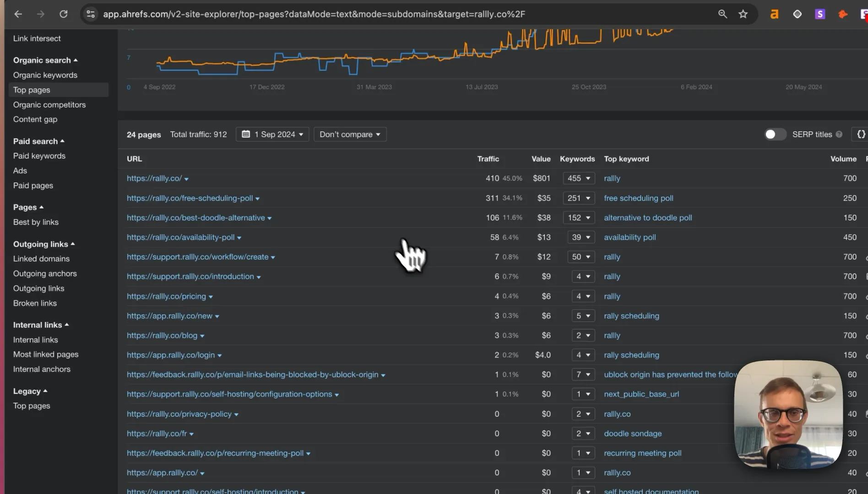The image size is (868, 494).
Task: Collapse the Organic search section
Action: 45,60
